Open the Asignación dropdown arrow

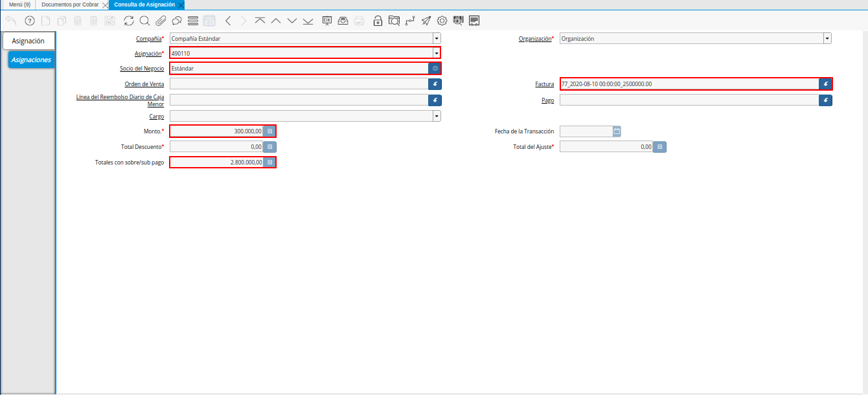(x=437, y=53)
